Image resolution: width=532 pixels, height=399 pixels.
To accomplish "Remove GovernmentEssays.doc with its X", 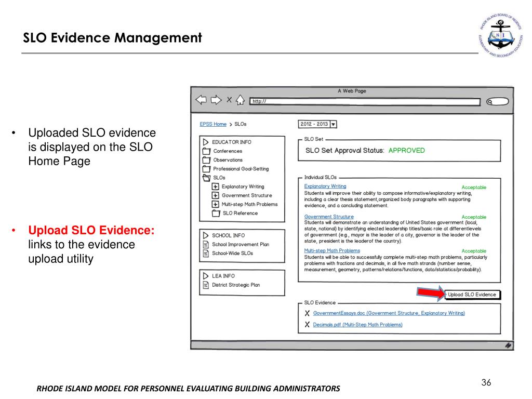I will [307, 313].
